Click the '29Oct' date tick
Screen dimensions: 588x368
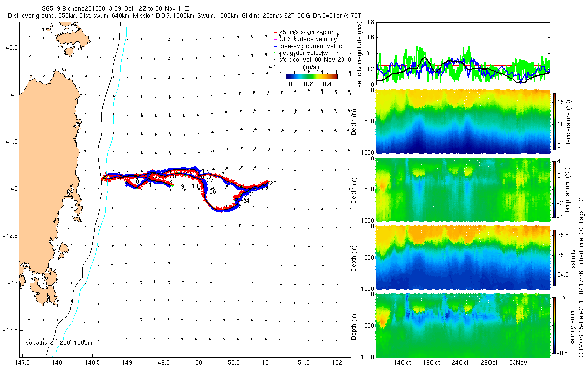coord(489,362)
